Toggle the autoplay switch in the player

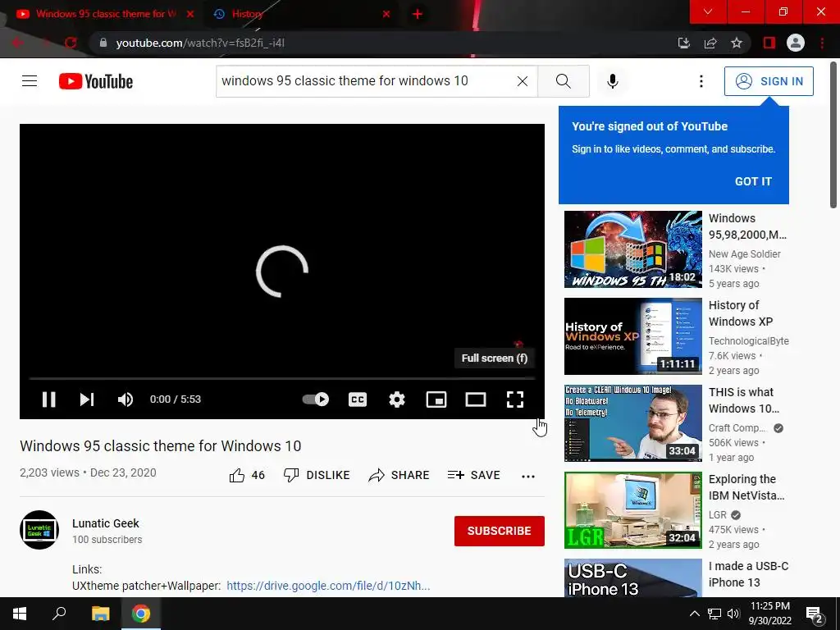[x=316, y=399]
